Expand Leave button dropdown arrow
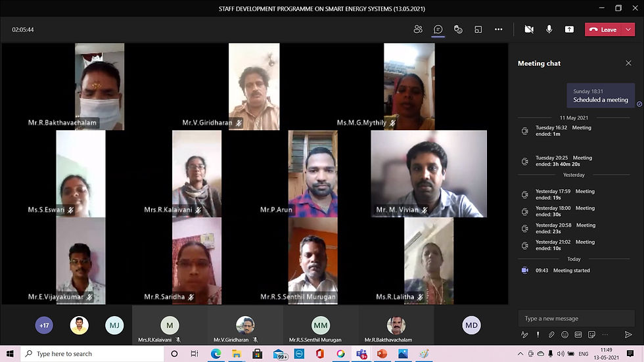The width and height of the screenshot is (644, 362). coord(628,30)
